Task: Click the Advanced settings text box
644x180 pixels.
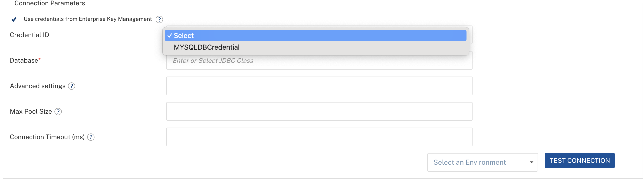Action: coord(319,86)
